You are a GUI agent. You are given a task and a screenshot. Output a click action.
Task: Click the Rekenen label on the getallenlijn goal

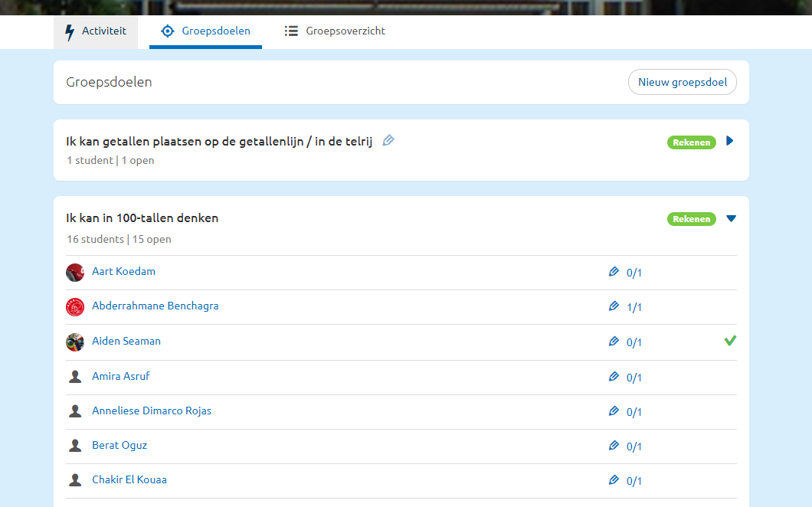[691, 142]
